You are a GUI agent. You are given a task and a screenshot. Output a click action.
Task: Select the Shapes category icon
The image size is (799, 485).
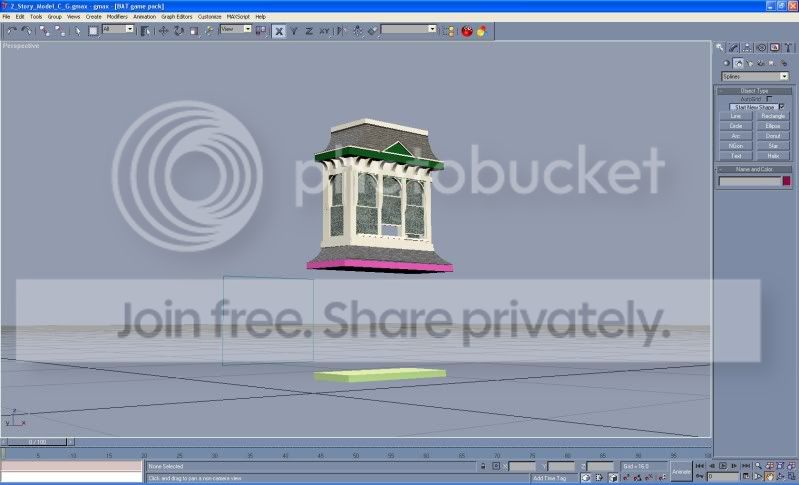(x=738, y=63)
